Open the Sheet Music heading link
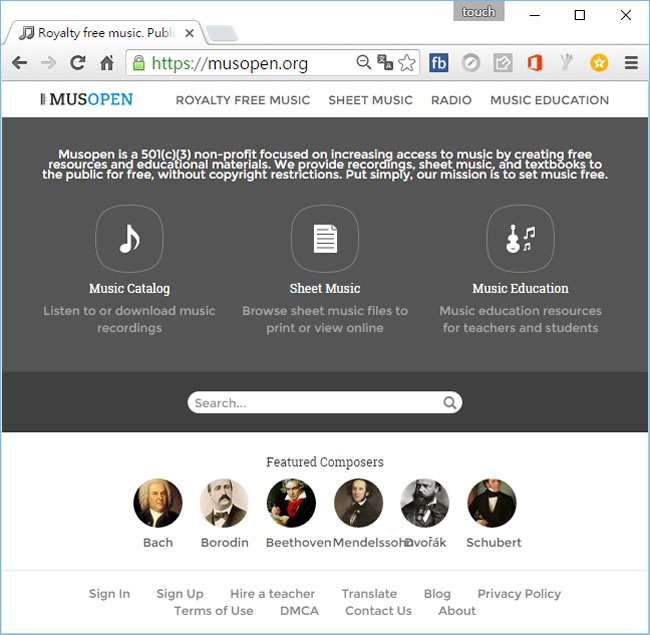The image size is (650, 635). pyautogui.click(x=325, y=288)
